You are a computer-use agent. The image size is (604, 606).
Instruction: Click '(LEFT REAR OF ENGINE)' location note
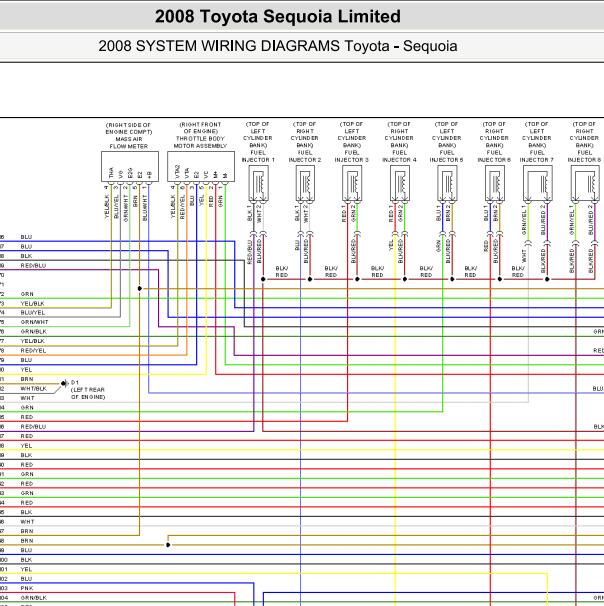pos(88,393)
